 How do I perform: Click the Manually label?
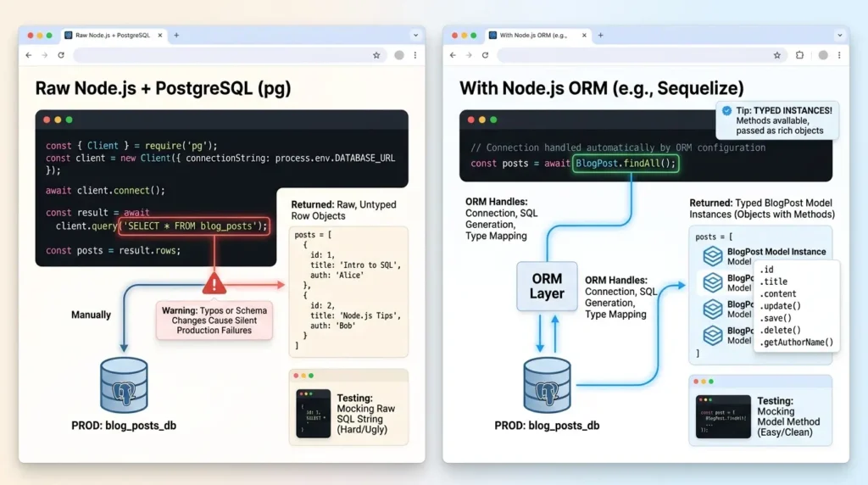pyautogui.click(x=91, y=315)
